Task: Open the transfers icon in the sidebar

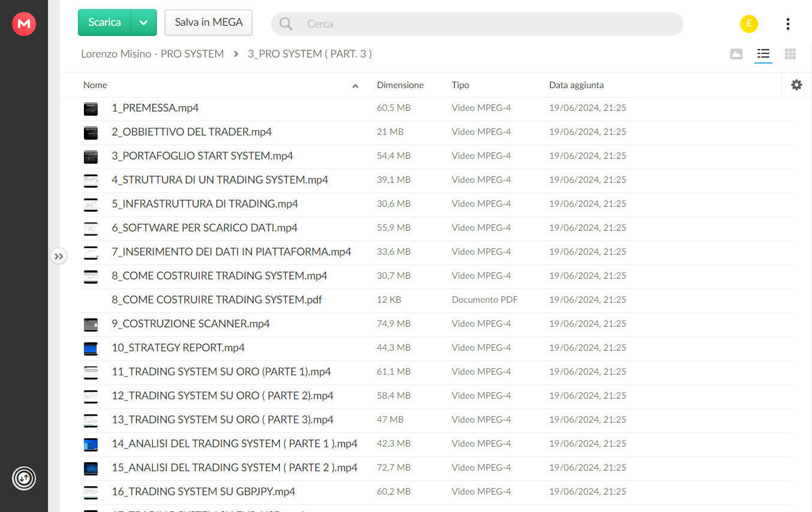Action: click(24, 478)
